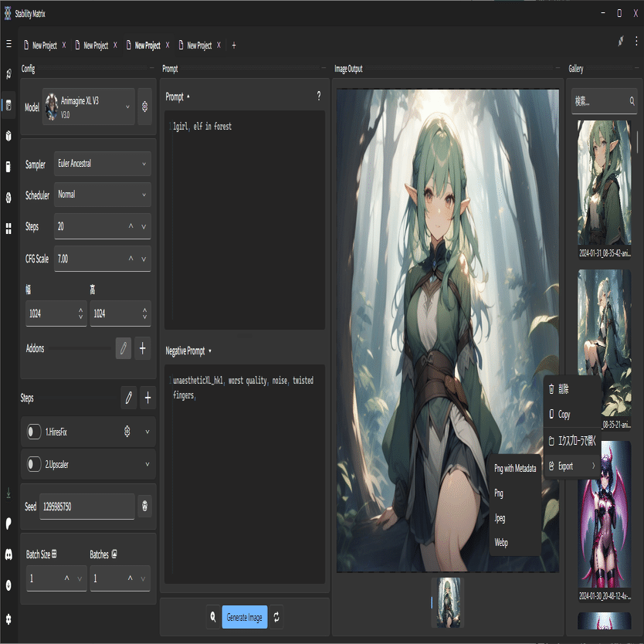Click magnifier icon beside Generate Image

212,617
